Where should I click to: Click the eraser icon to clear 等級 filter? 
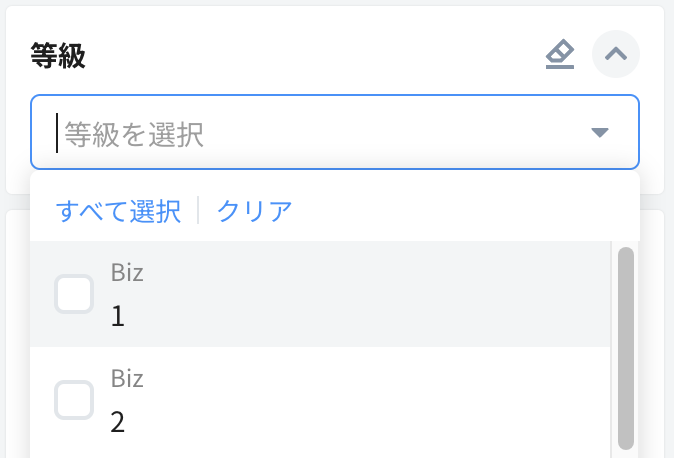point(560,55)
